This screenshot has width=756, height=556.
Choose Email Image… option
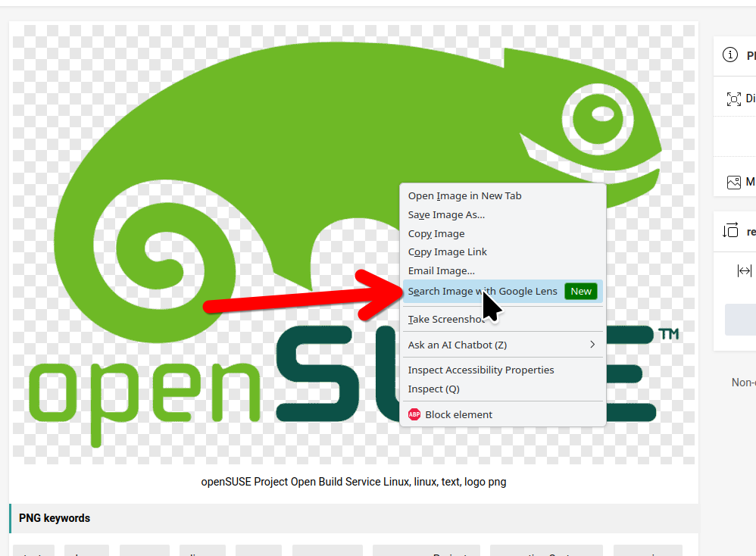pos(503,270)
